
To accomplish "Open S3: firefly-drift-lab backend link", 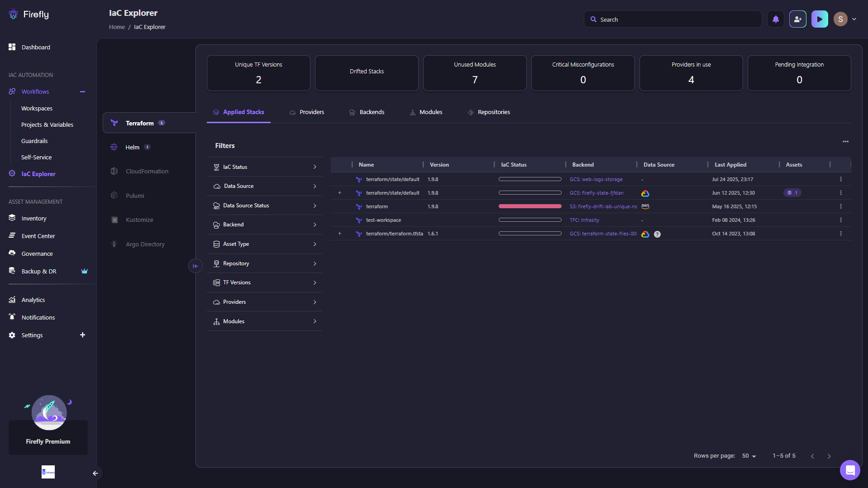I will point(603,206).
